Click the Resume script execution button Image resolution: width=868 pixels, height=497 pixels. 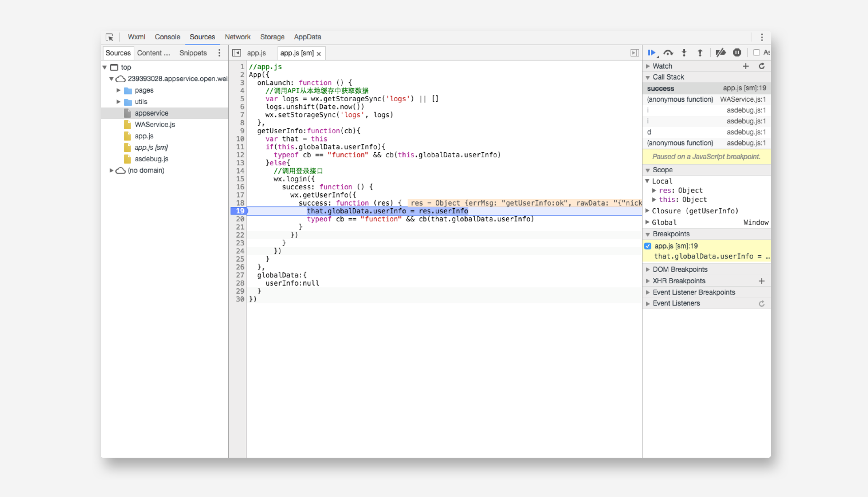(653, 52)
